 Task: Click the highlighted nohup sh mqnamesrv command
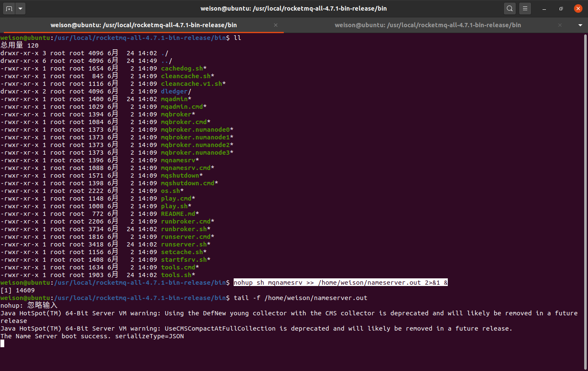click(x=341, y=283)
